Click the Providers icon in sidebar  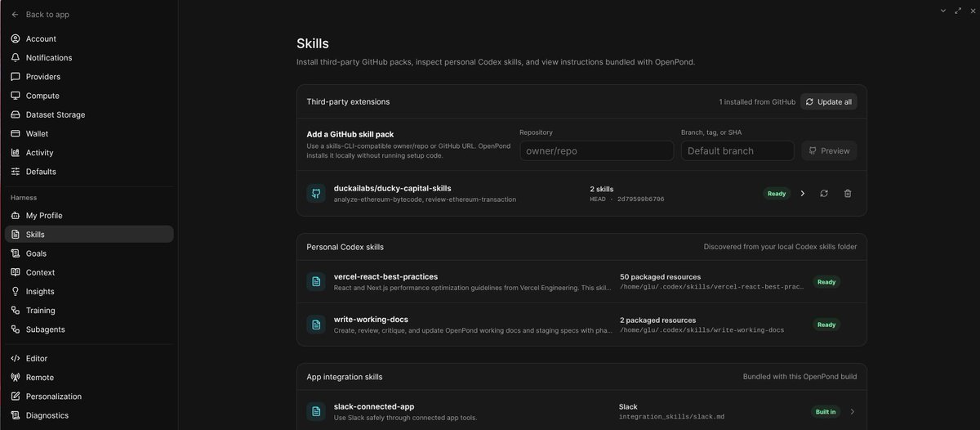click(x=16, y=77)
